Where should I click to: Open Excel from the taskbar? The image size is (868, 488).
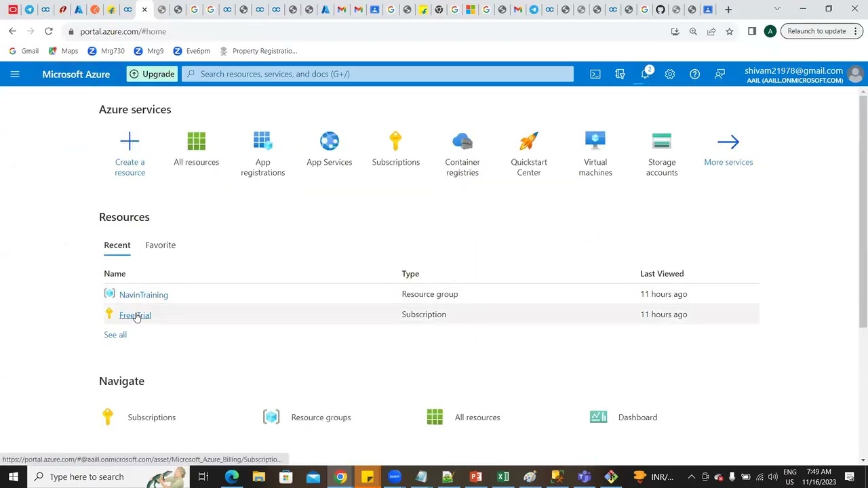click(x=503, y=476)
